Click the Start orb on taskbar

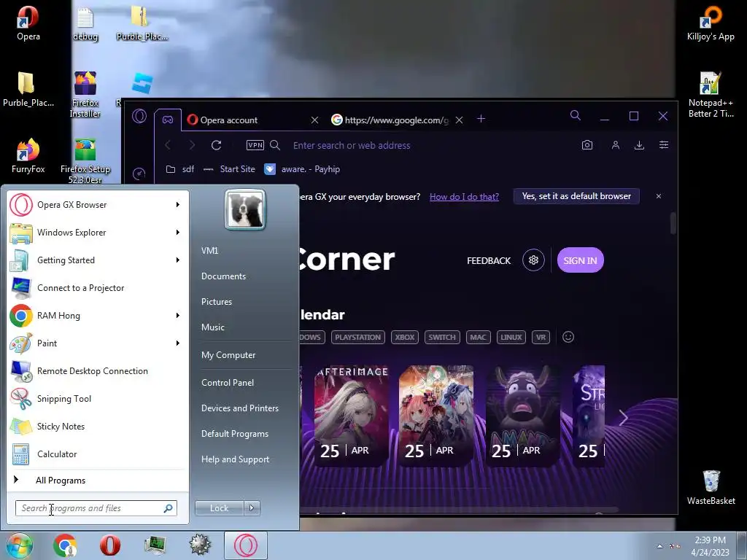pos(18,545)
